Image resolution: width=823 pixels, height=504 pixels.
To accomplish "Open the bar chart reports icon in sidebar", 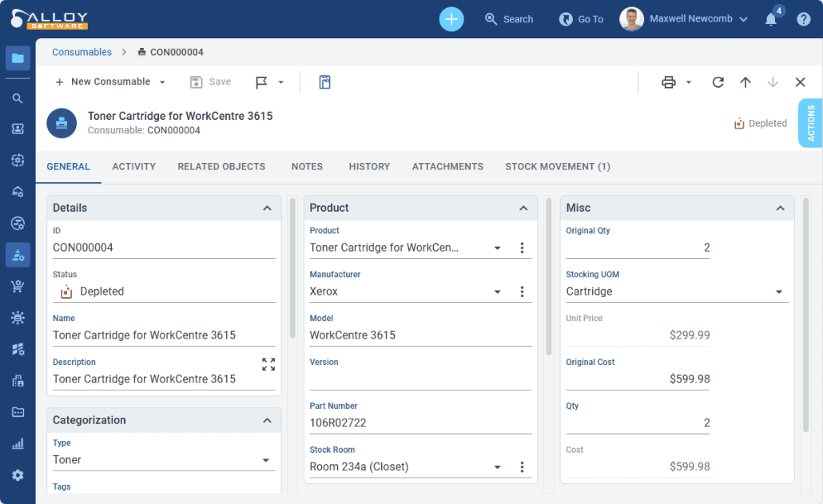I will [x=17, y=443].
